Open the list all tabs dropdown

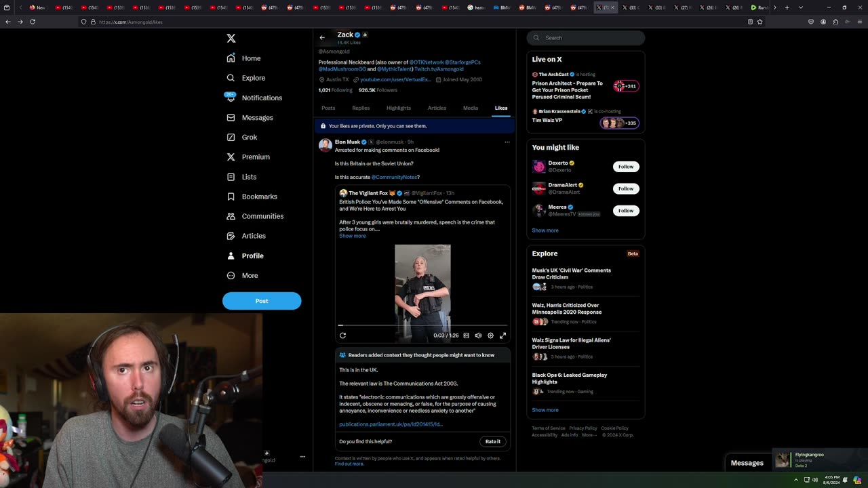pyautogui.click(x=801, y=7)
